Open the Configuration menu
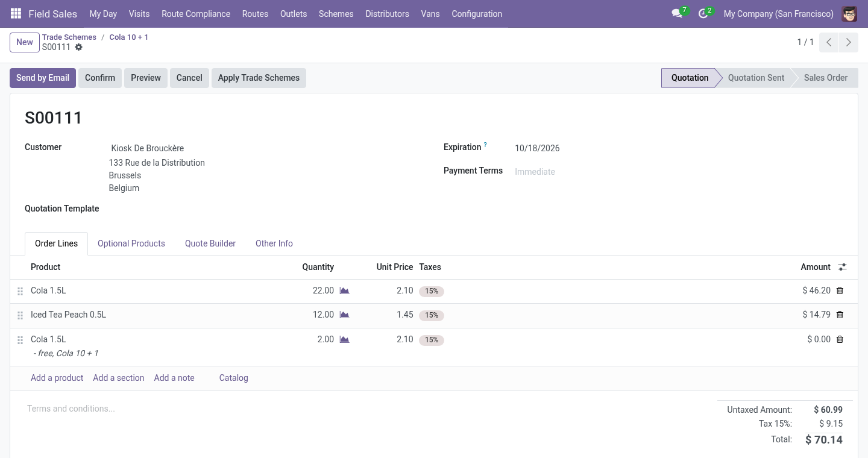868x458 pixels. click(x=477, y=13)
